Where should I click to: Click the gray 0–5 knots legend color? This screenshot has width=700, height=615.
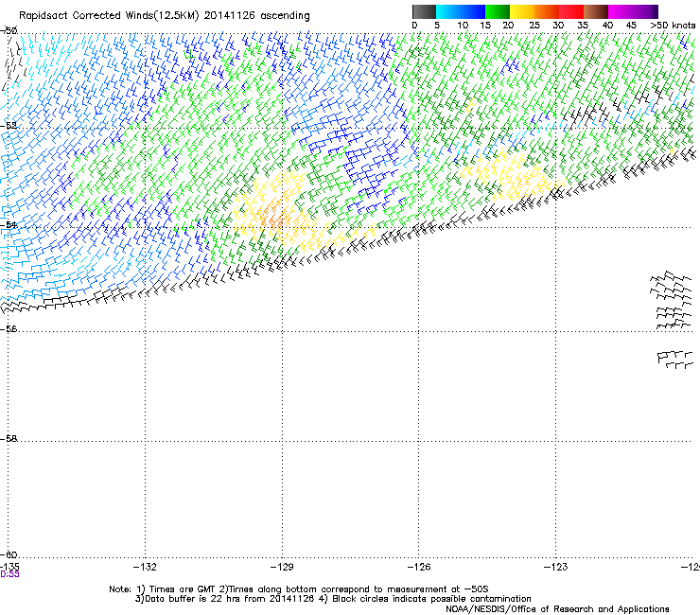coord(424,11)
